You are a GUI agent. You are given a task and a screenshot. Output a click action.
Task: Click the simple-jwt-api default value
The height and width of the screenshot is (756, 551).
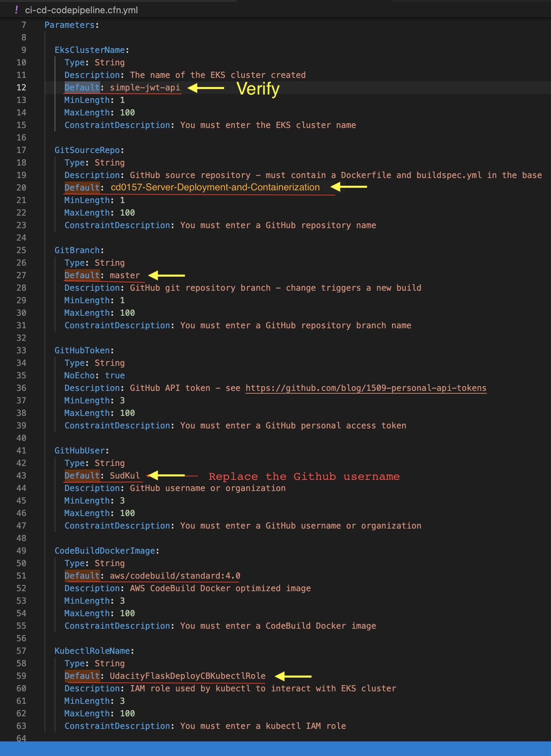tap(145, 88)
